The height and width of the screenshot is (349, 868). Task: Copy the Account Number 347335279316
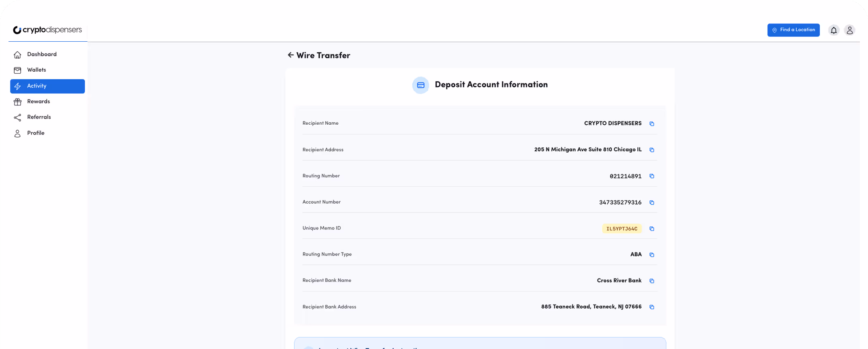(x=652, y=202)
